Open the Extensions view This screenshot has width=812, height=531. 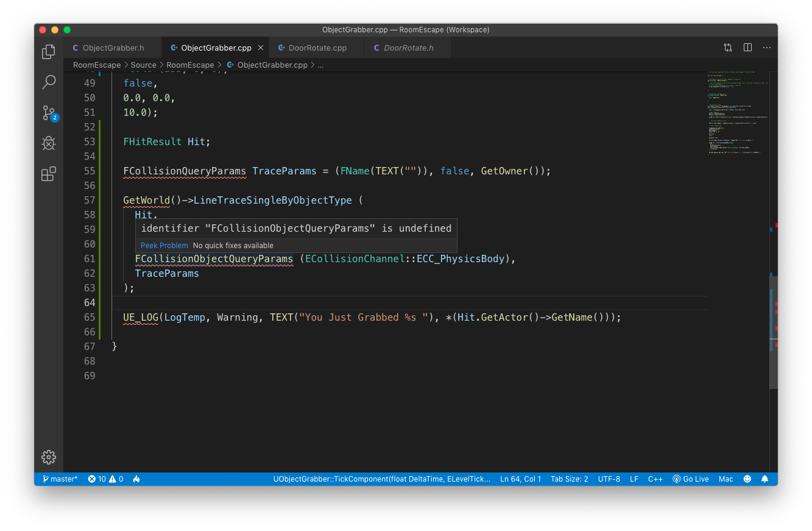click(x=48, y=174)
